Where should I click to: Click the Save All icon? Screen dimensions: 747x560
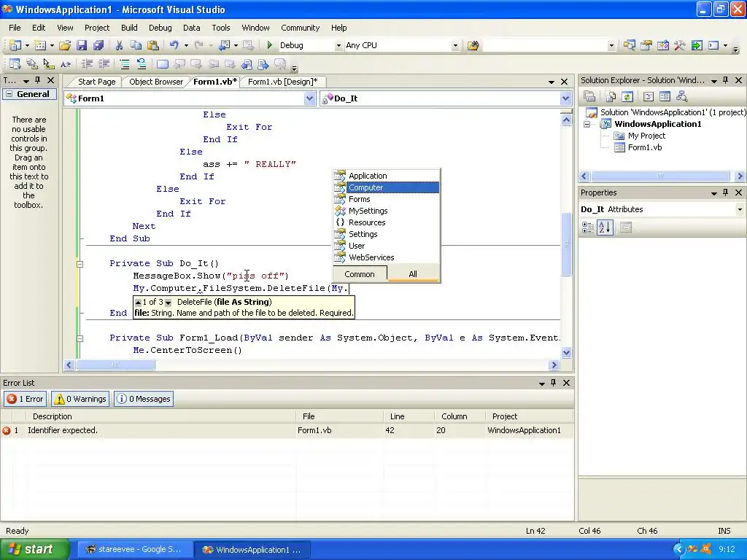click(x=98, y=45)
